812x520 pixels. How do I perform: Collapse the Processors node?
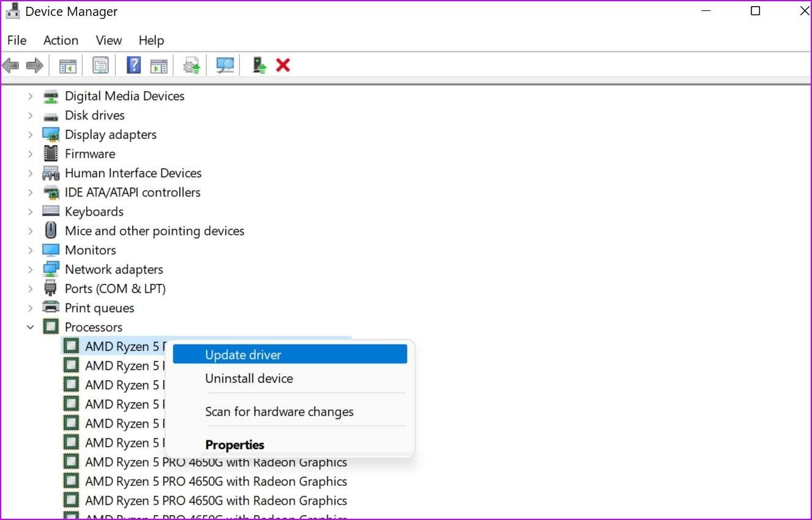(x=30, y=327)
